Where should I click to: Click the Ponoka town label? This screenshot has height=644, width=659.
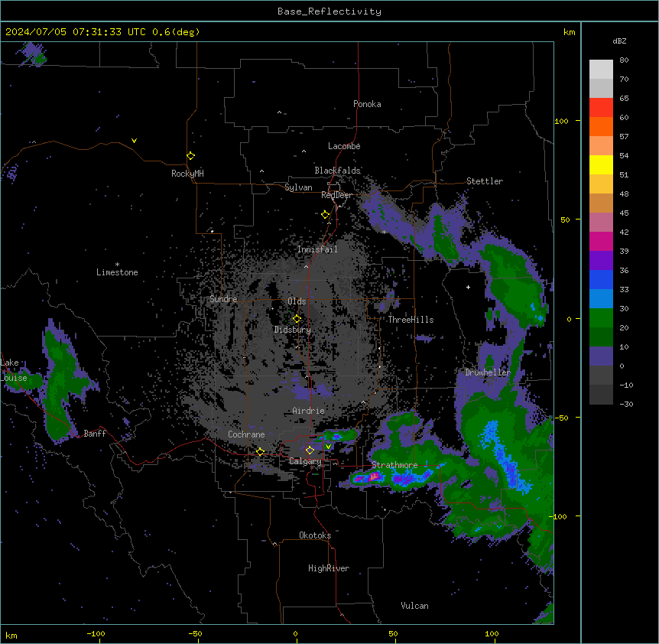click(x=367, y=104)
